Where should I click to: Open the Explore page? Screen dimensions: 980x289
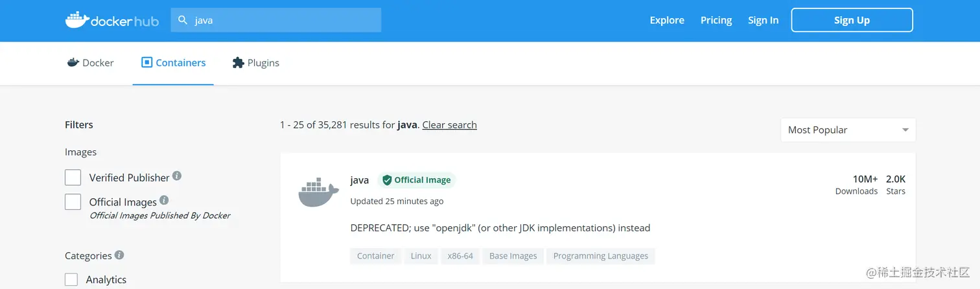point(667,20)
